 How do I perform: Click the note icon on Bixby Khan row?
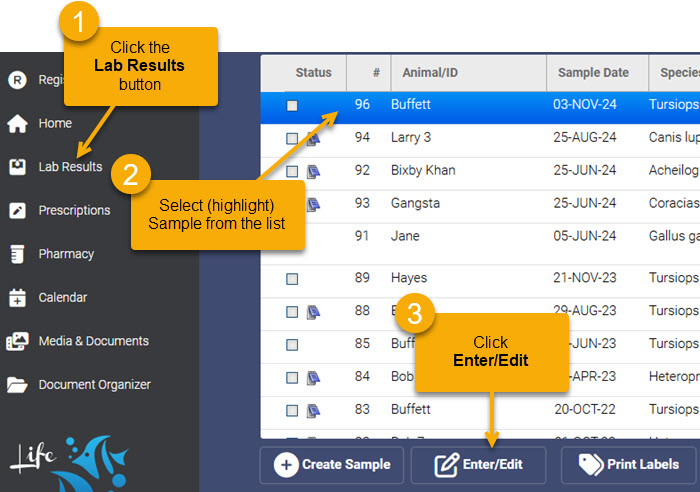pyautogui.click(x=313, y=171)
